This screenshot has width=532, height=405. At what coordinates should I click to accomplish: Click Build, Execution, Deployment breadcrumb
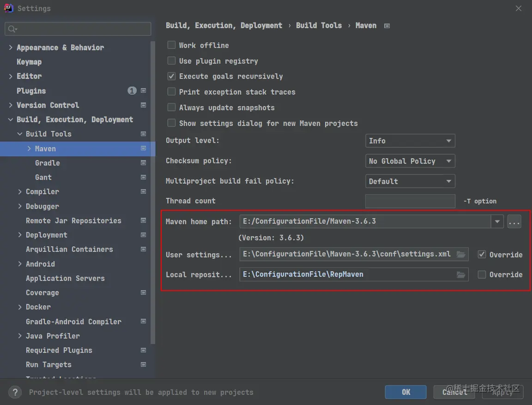pyautogui.click(x=224, y=25)
